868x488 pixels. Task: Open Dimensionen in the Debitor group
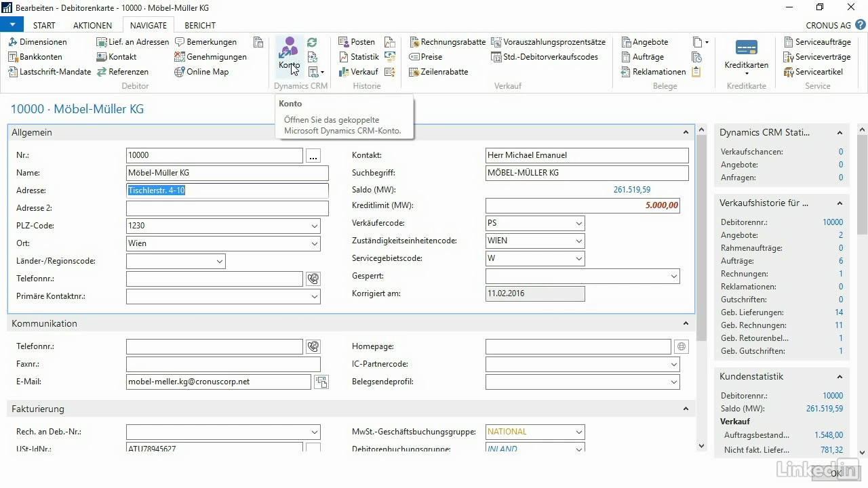(x=38, y=42)
